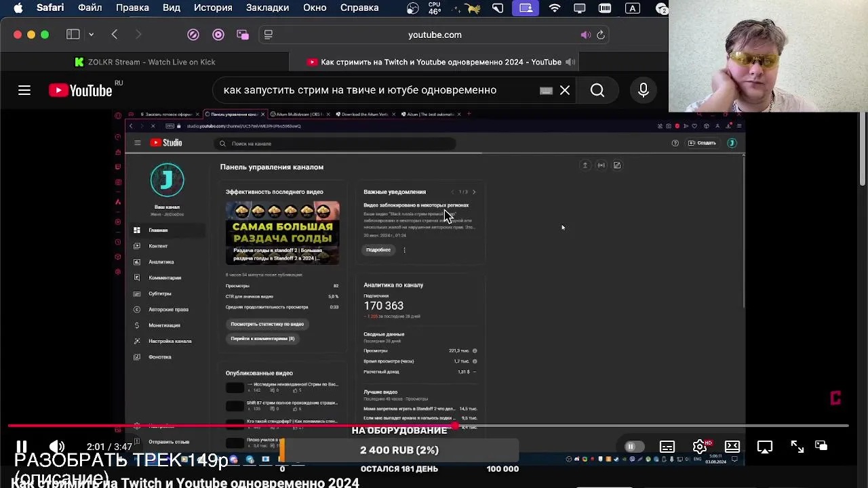Click the Создать button in Studio
Screen dimensions: 868x488
click(x=702, y=143)
